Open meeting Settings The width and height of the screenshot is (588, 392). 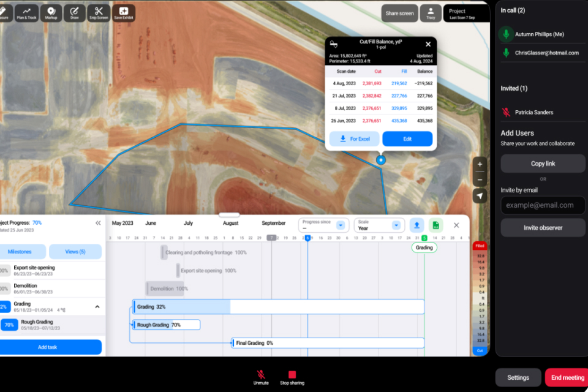(x=518, y=377)
